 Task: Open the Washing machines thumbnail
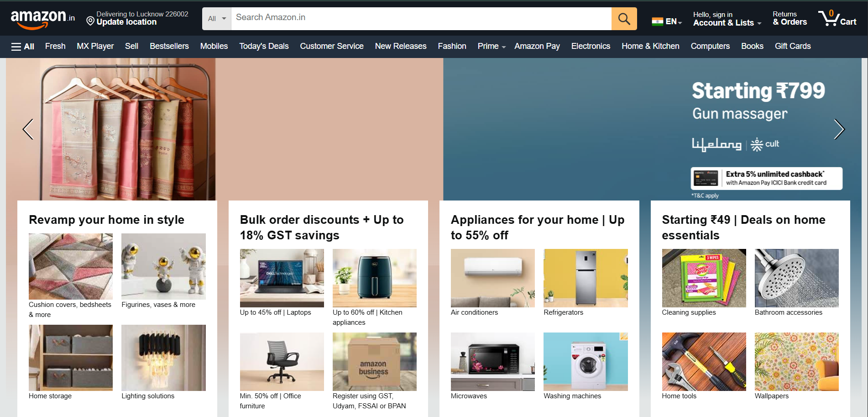click(586, 362)
